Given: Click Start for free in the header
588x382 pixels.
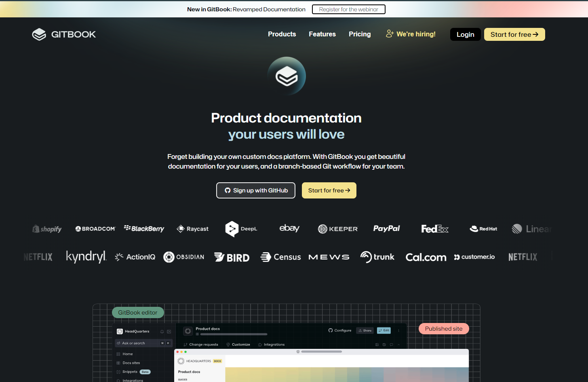Looking at the screenshot, I should [514, 34].
